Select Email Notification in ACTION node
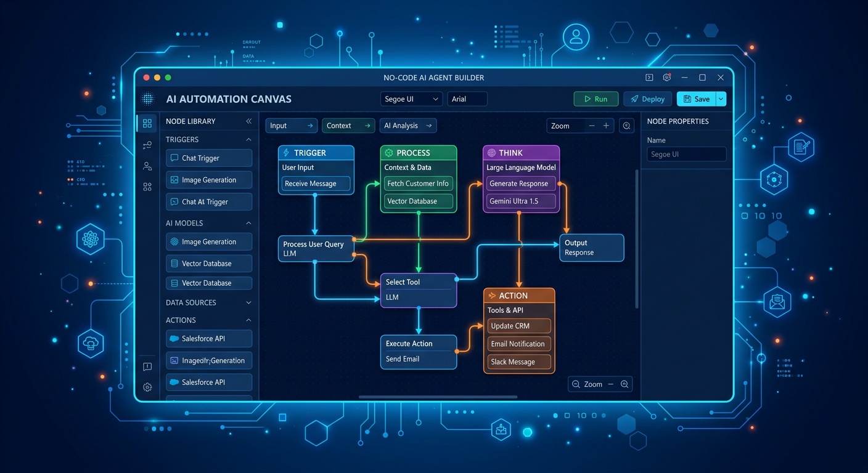The width and height of the screenshot is (868, 473). coord(519,344)
